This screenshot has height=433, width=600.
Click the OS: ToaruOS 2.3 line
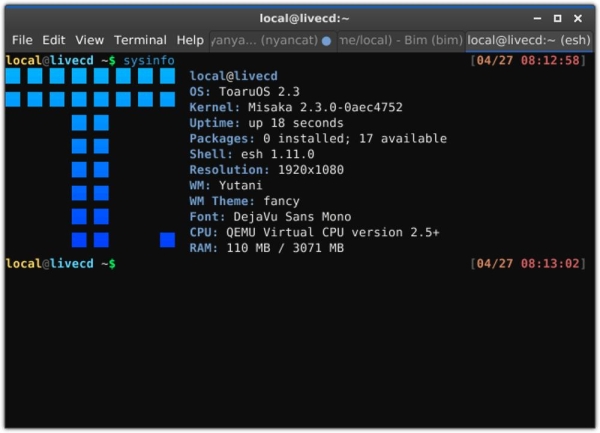click(245, 92)
